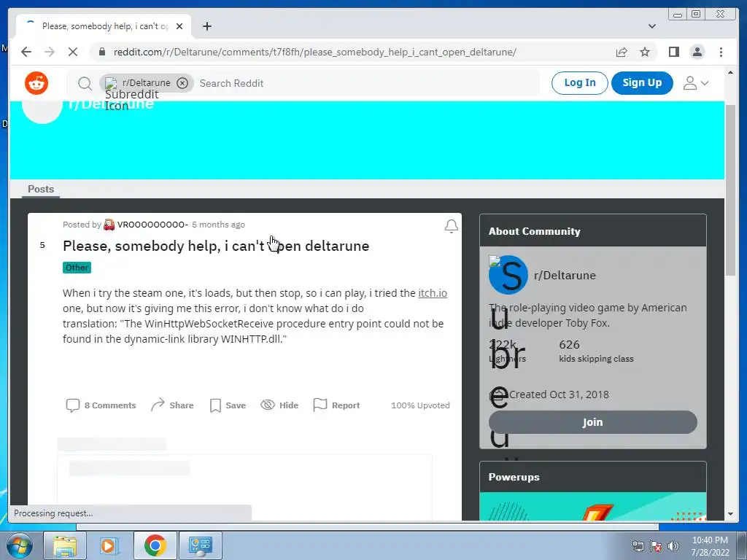Screen dimensions: 747x560
Task: Click 'Created Oct 31, 2018' text
Action: 559,394
